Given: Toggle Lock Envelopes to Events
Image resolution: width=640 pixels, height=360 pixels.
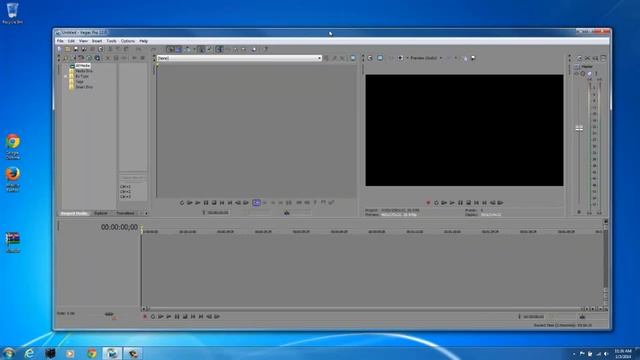Looking at the screenshot, I should pyautogui.click(x=201, y=49).
